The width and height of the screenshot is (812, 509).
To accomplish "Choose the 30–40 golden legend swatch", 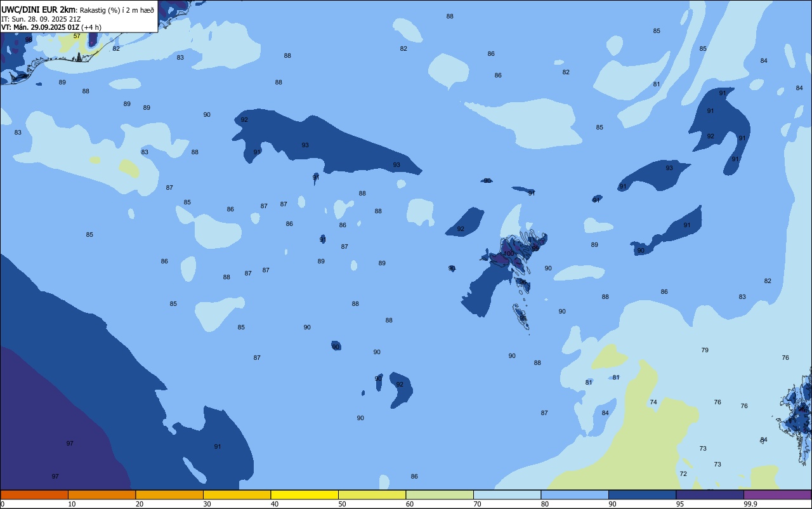I will coord(237,494).
